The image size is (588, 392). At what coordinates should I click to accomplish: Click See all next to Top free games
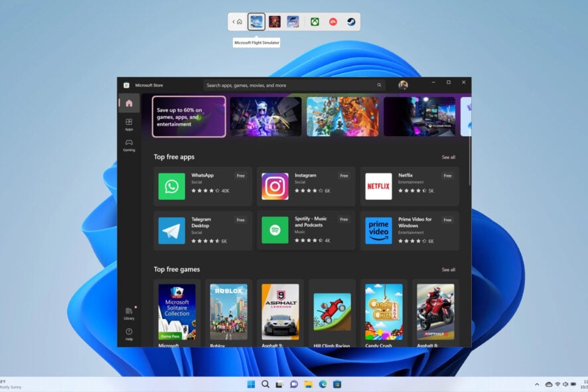pos(449,270)
